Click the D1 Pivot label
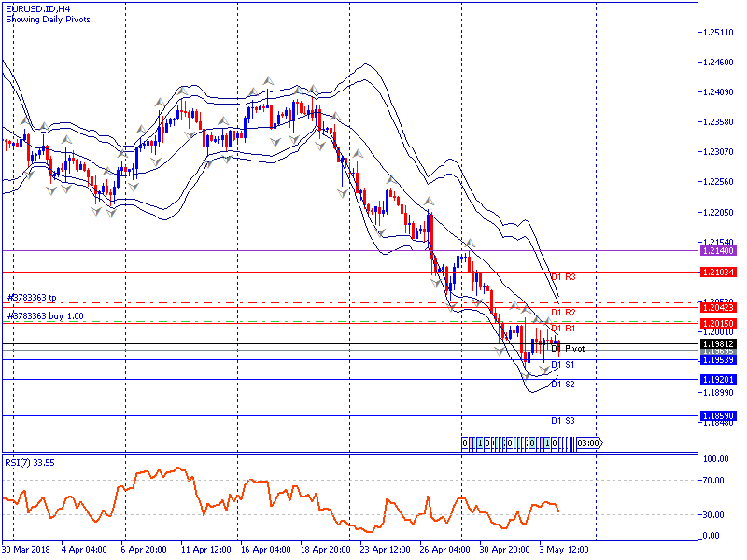 (x=568, y=348)
